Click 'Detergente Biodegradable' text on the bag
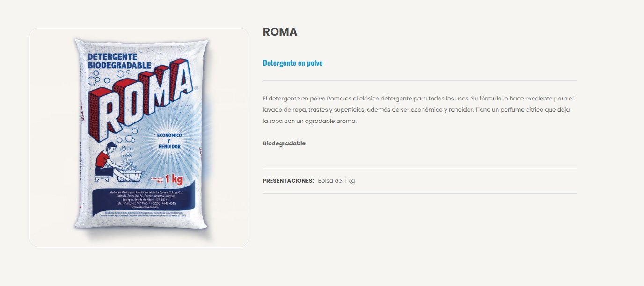Viewport: 644px width, 286px height. click(x=119, y=61)
